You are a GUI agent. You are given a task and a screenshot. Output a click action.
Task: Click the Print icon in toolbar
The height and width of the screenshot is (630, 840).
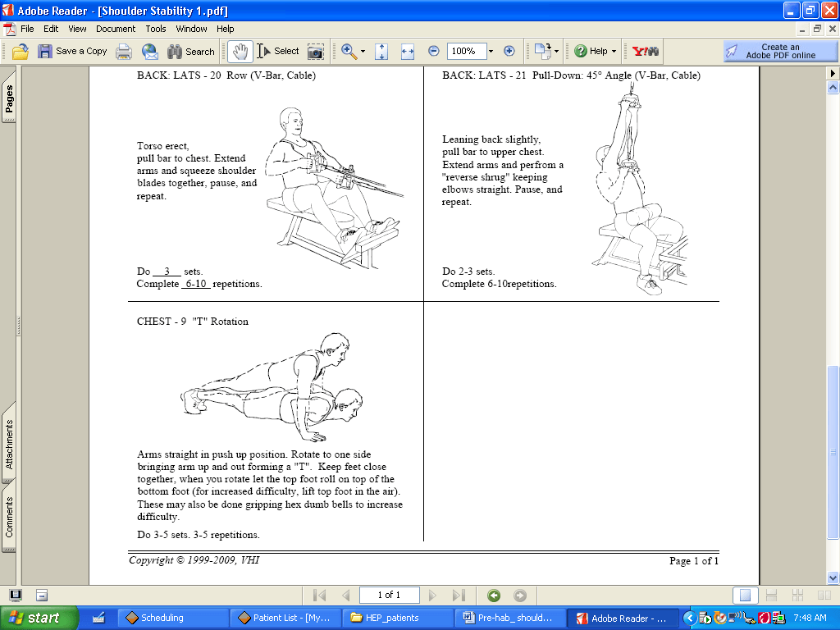(x=124, y=51)
